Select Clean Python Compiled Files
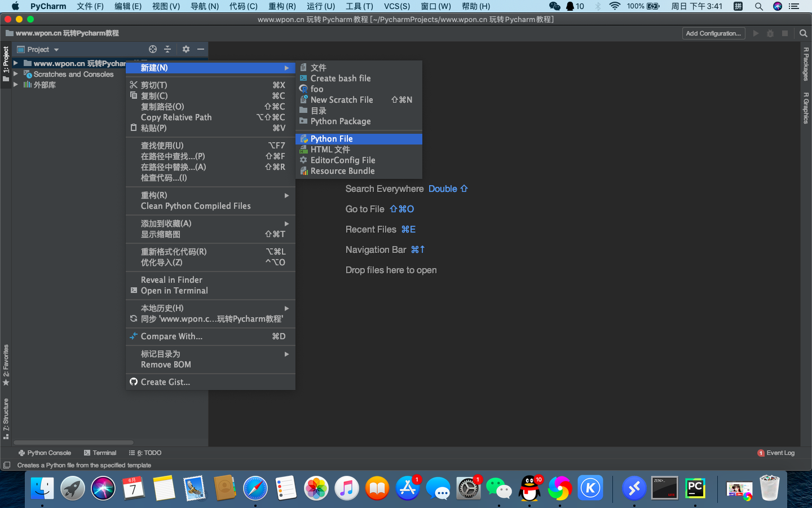812x508 pixels. click(210, 206)
